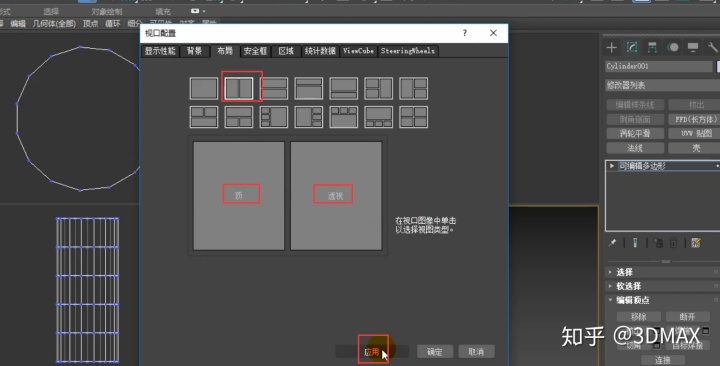This screenshot has width=720, height=366.
Task: Switch to the 显示性能 tab
Action: coord(160,51)
